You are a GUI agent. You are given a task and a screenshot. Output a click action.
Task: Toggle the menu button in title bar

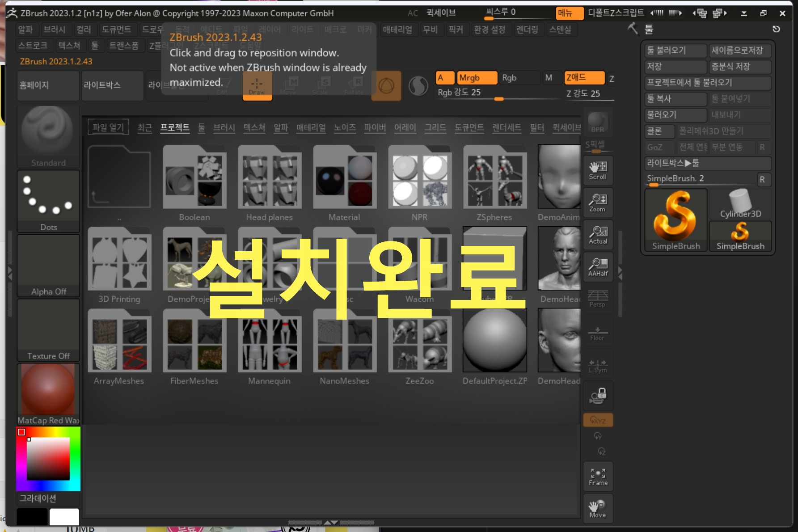[x=570, y=13]
